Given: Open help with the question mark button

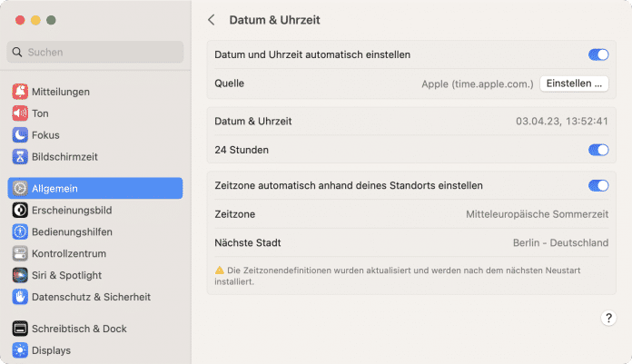Looking at the screenshot, I should 608,318.
